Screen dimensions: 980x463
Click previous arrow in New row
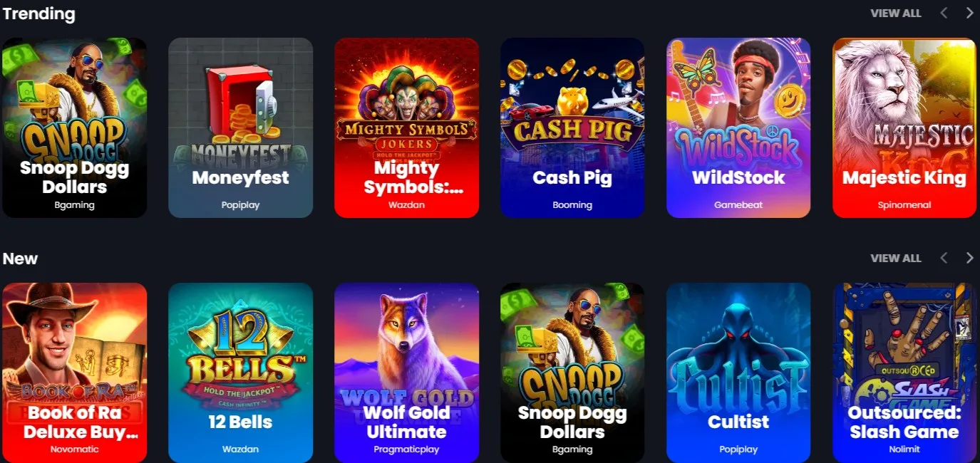pyautogui.click(x=944, y=258)
